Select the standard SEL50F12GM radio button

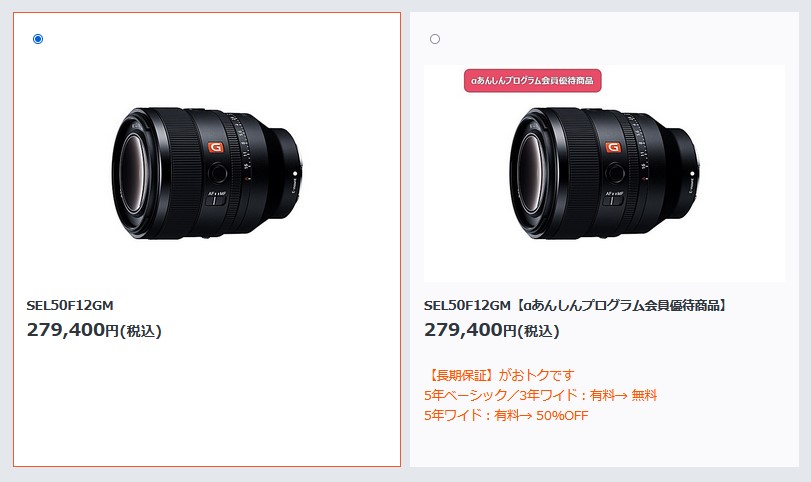(x=38, y=39)
